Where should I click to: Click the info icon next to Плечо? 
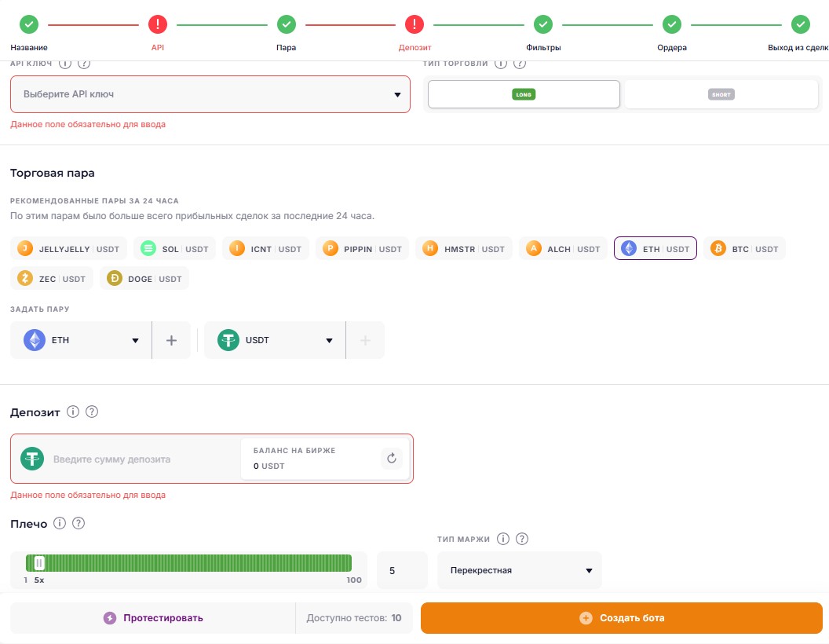(x=60, y=524)
